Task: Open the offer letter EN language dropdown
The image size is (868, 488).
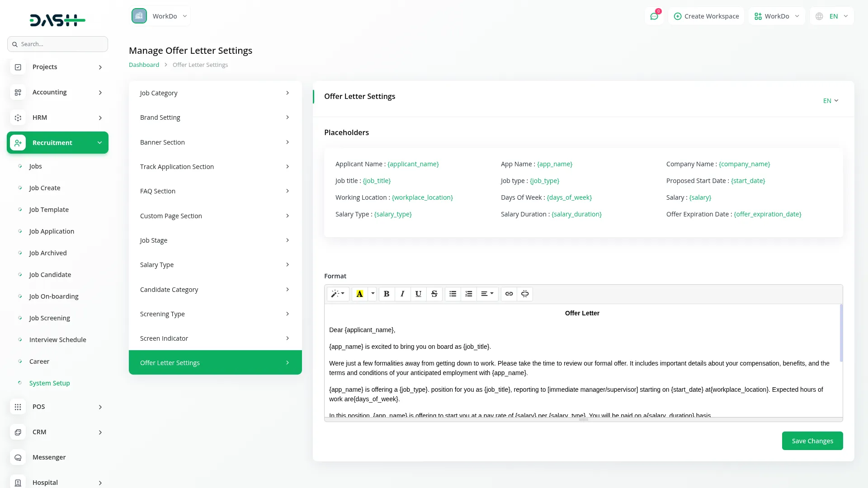Action: click(x=830, y=101)
